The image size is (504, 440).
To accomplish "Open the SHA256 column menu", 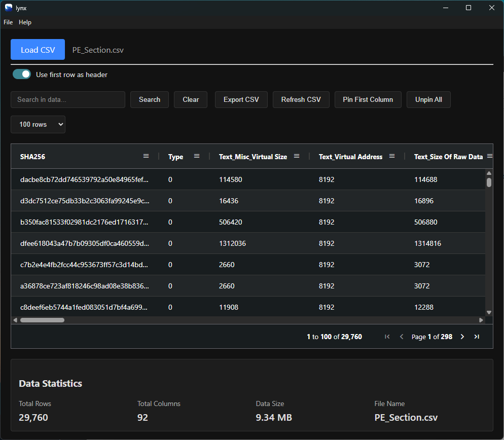I will click(146, 156).
